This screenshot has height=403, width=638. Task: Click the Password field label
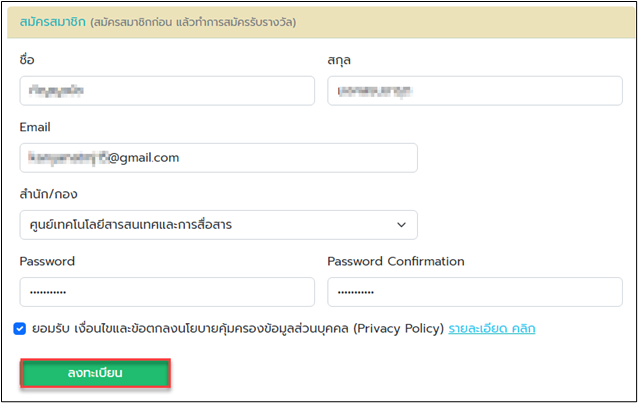tap(47, 261)
